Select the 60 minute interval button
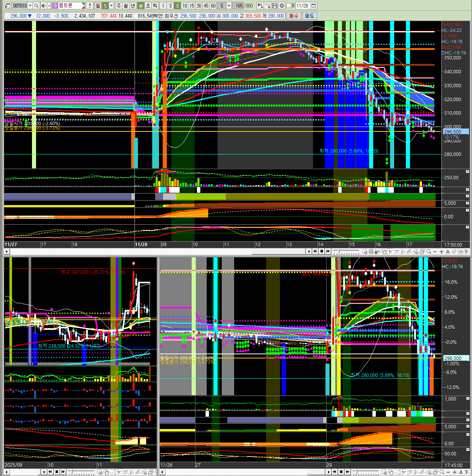The height and width of the screenshot is (476, 472). [213, 6]
